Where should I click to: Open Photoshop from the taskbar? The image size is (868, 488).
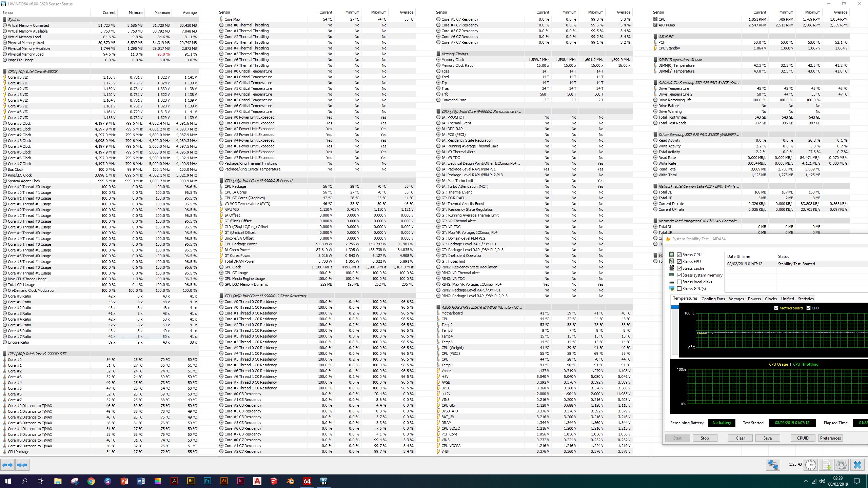(207, 481)
